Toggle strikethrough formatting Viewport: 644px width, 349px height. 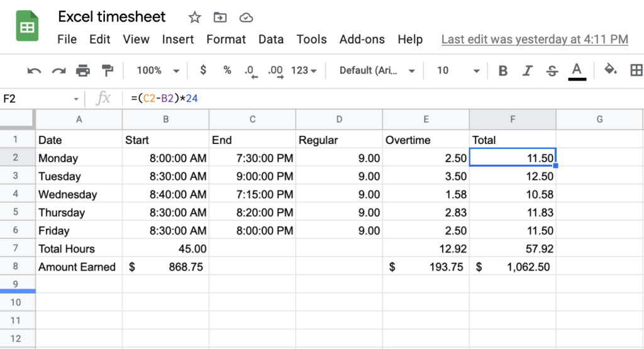(x=552, y=71)
